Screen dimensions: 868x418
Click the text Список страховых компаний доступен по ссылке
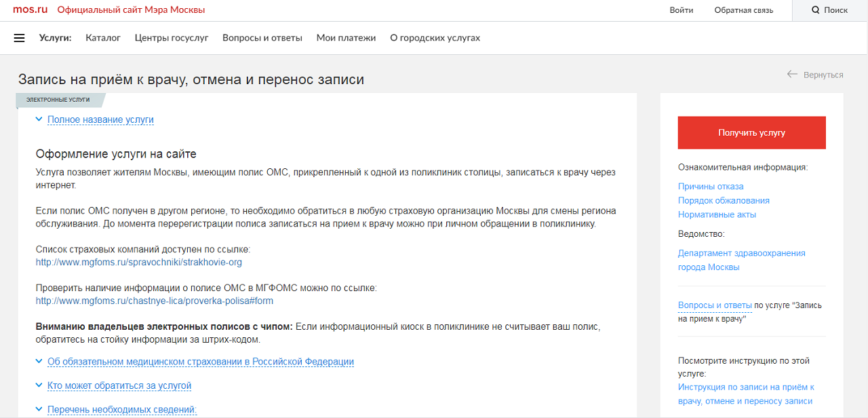point(143,249)
